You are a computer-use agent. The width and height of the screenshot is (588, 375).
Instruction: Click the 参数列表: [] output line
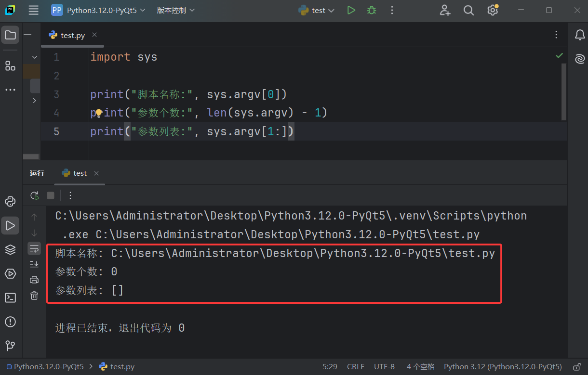[x=90, y=290]
